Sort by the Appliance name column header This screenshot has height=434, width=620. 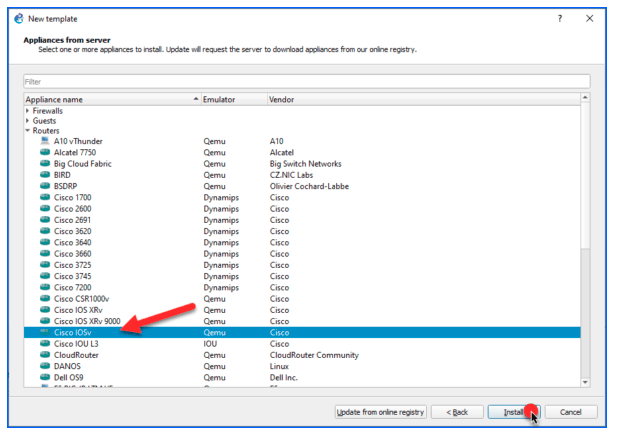point(110,100)
